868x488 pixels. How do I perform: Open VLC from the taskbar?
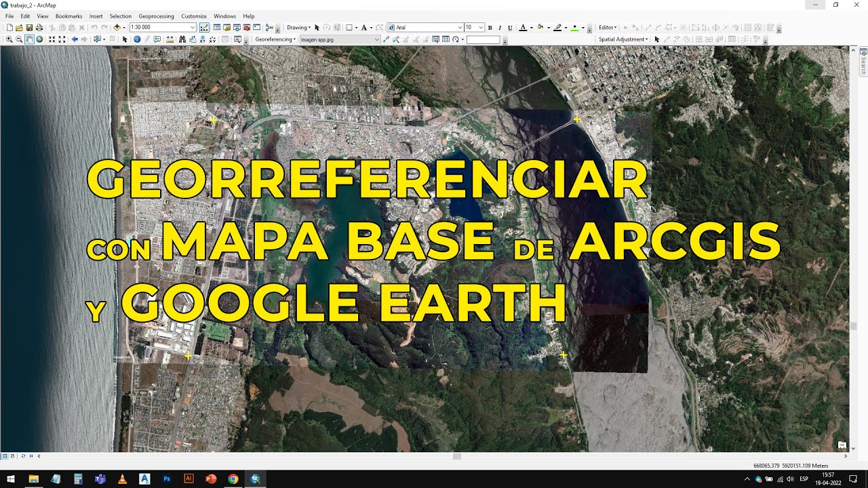click(x=122, y=479)
